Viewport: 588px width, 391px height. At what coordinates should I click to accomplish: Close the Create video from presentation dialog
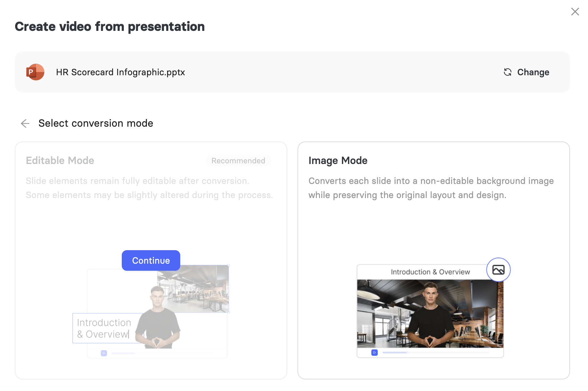click(575, 12)
